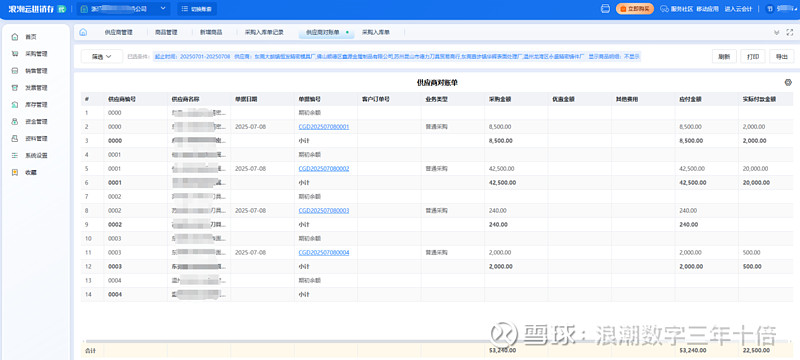Click the 业务类型 column header
Viewport: 800px width, 360px height.
tap(453, 99)
